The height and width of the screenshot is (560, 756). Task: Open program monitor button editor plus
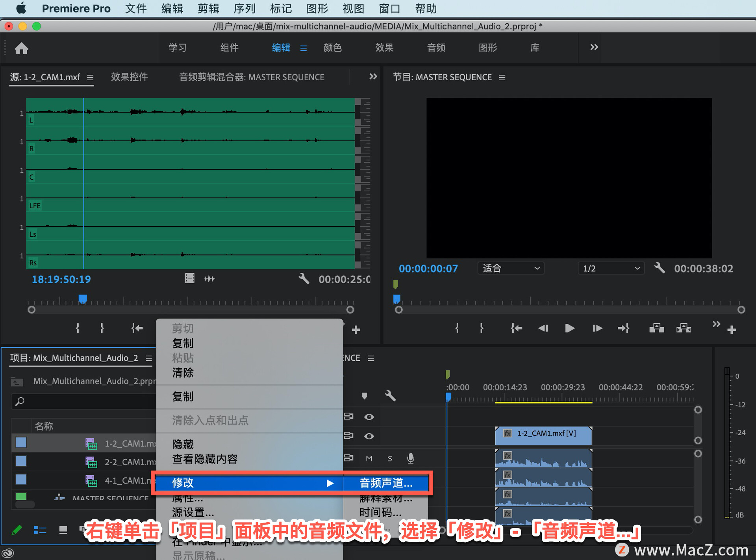[732, 330]
